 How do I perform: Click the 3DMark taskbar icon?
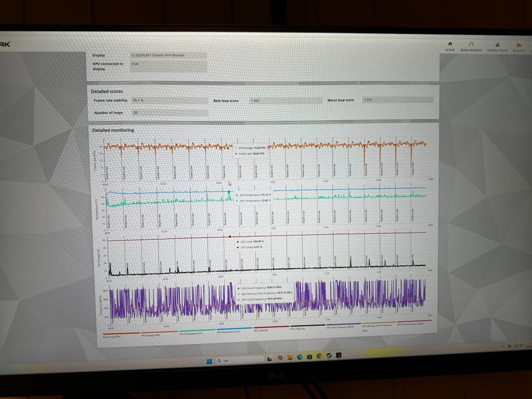coord(339,355)
